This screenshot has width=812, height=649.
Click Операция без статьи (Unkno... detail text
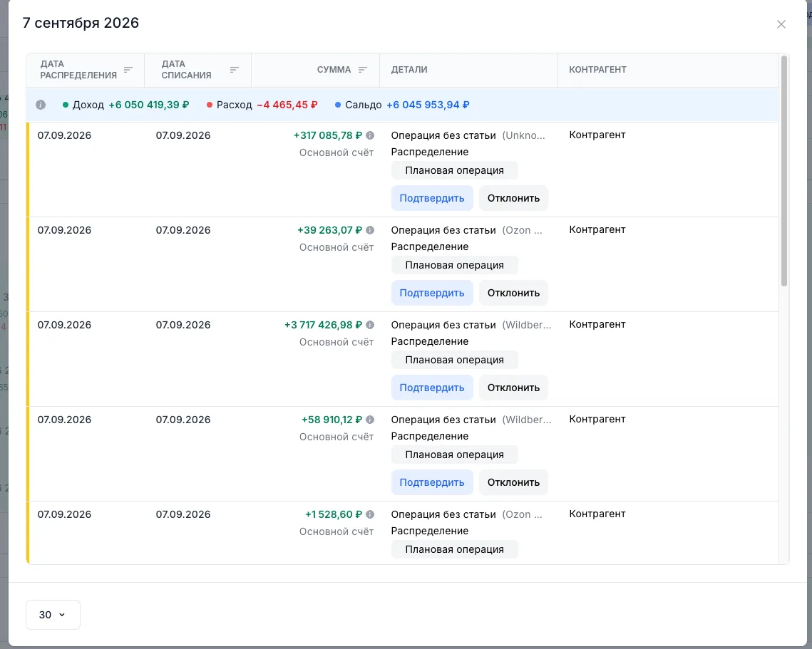tap(468, 135)
